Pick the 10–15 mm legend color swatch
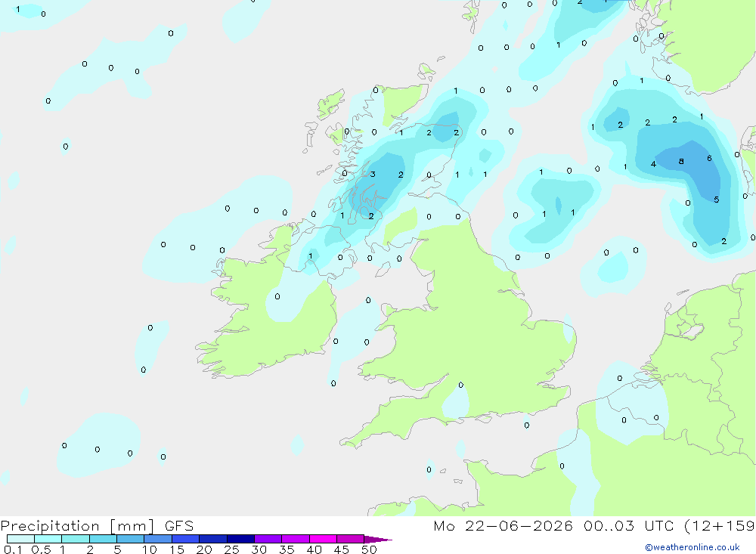The image size is (756, 554). point(158,539)
